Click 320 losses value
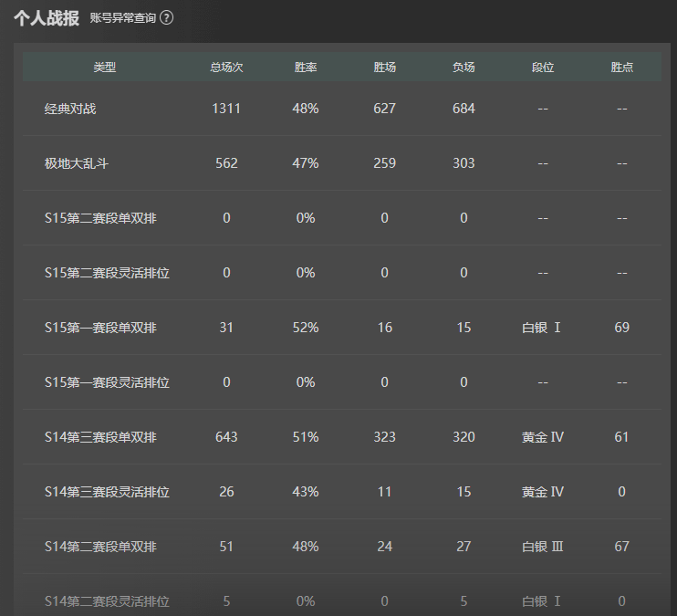 pos(463,437)
